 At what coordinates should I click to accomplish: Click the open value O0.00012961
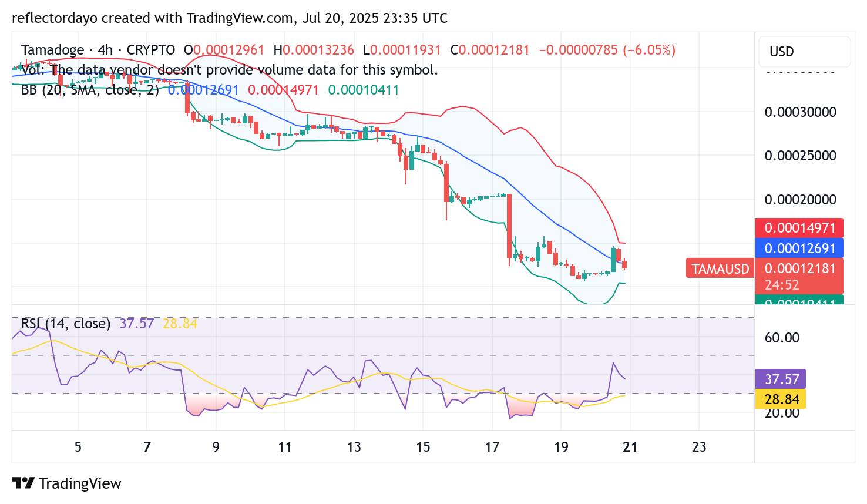224,50
